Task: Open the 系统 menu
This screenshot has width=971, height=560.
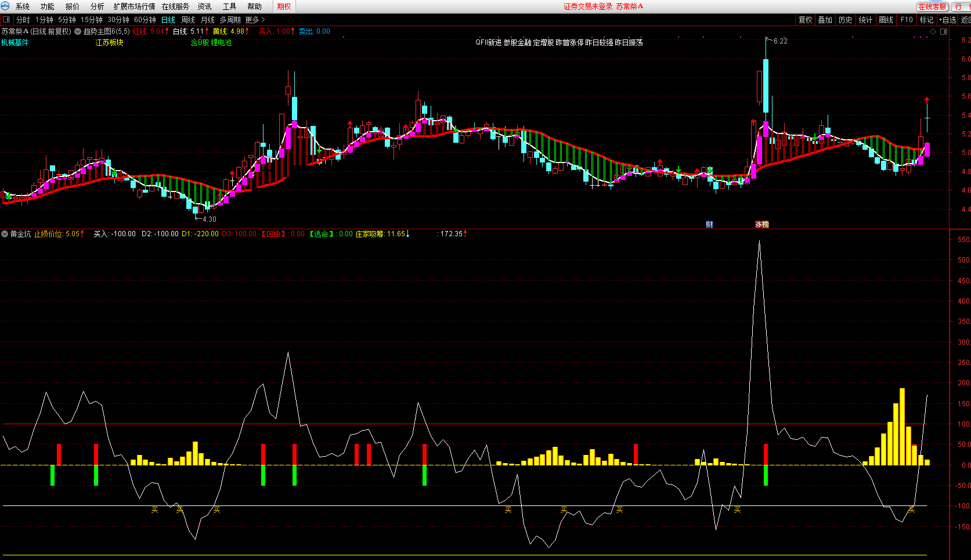Action: [x=23, y=6]
